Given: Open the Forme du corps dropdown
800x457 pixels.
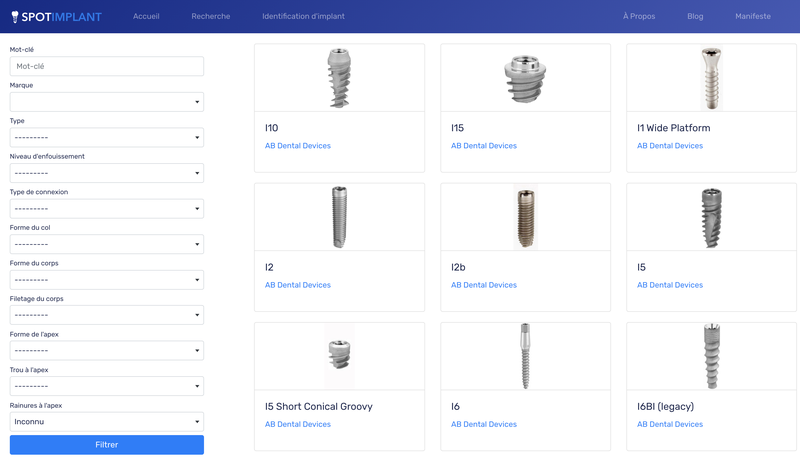Looking at the screenshot, I should [x=107, y=280].
